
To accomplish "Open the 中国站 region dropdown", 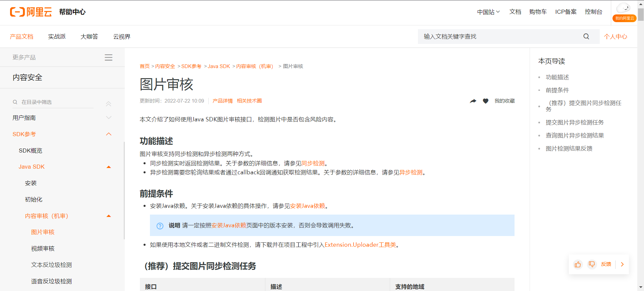I will (x=488, y=12).
